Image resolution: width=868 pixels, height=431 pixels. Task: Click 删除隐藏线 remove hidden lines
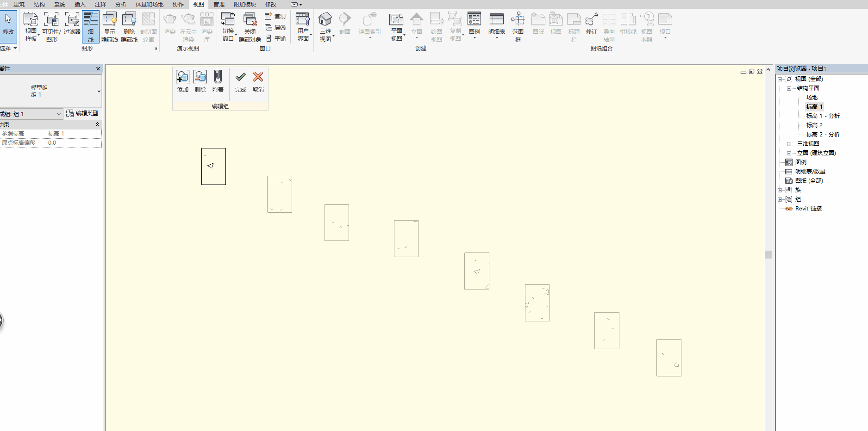click(x=129, y=27)
